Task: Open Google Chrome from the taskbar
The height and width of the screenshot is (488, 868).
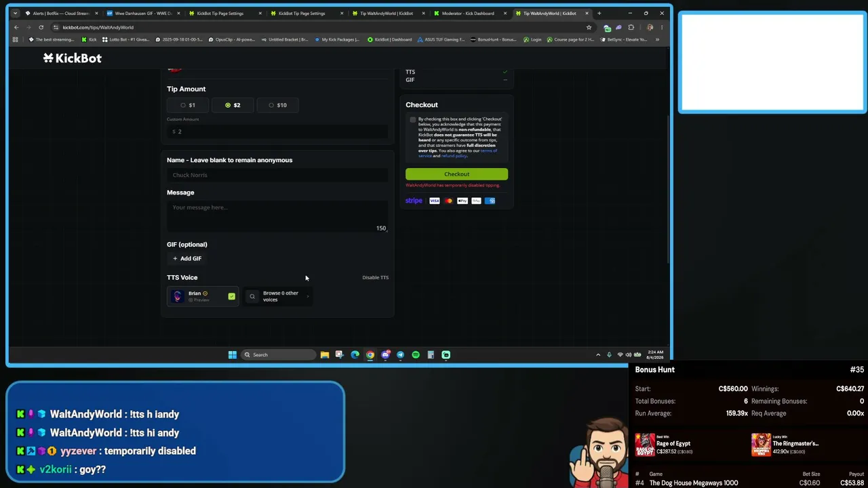Action: 370,354
